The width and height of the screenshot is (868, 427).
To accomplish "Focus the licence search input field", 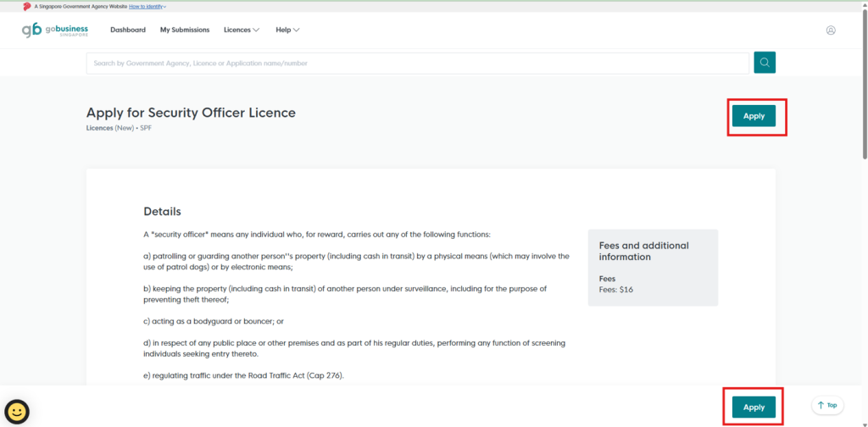I will tap(417, 64).
